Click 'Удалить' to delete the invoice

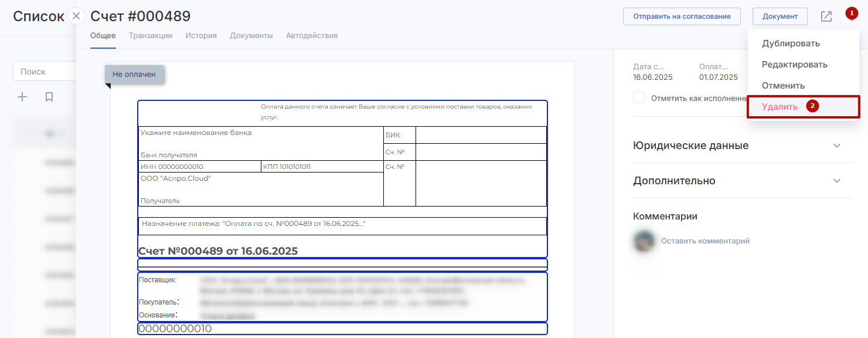(x=780, y=107)
